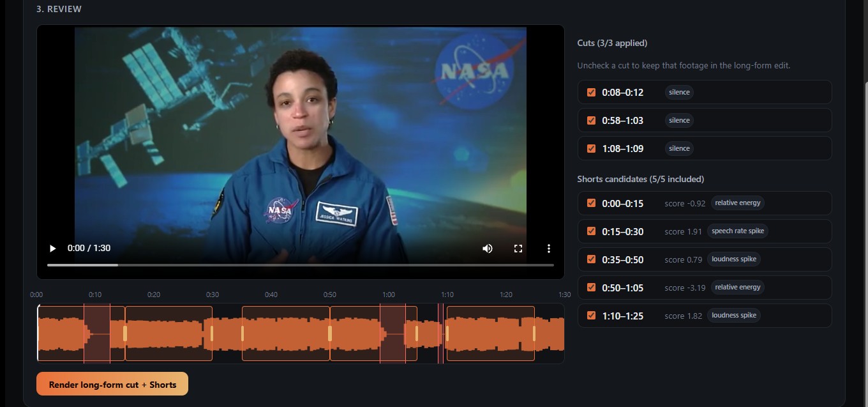868x407 pixels.
Task: Toggle the 0:50–1:05 shorts candidate checkbox
Action: click(591, 288)
